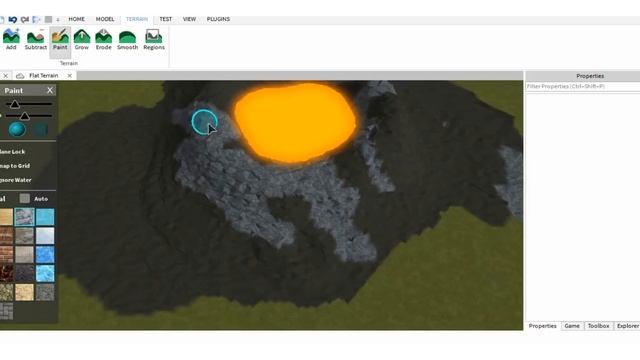Select the Erode terrain tool
640x360 pixels.
click(x=103, y=40)
